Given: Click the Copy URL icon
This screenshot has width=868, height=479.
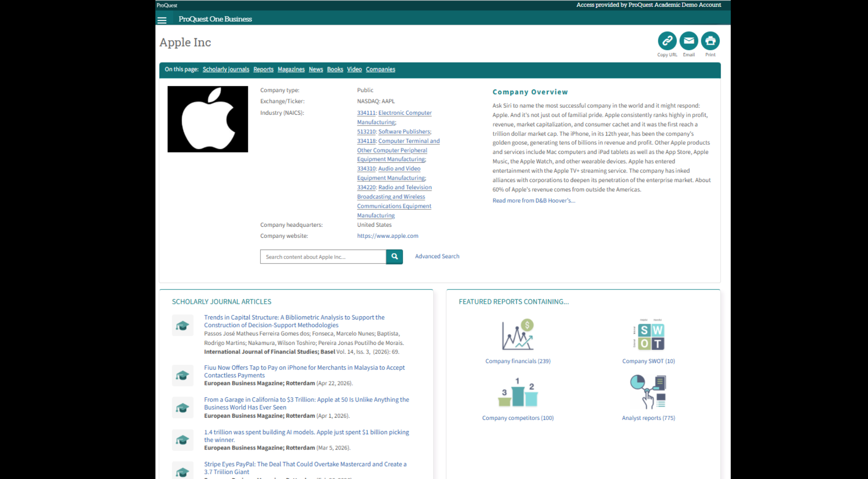Looking at the screenshot, I should pos(667,41).
